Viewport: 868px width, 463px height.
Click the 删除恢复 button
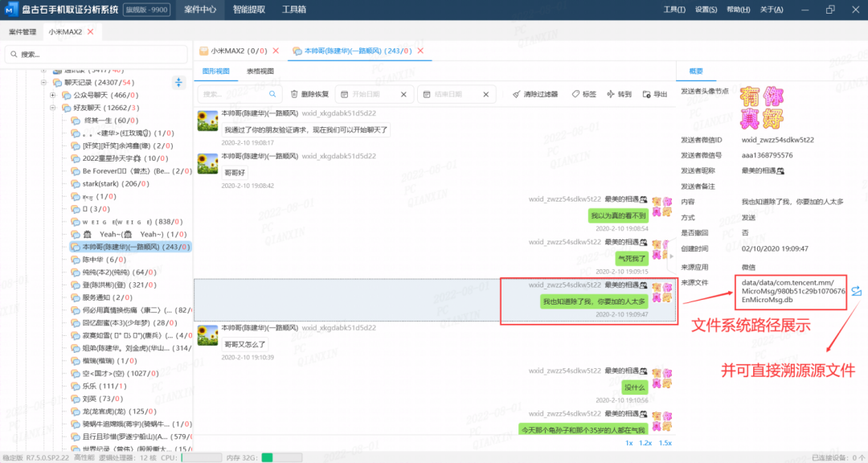[309, 94]
